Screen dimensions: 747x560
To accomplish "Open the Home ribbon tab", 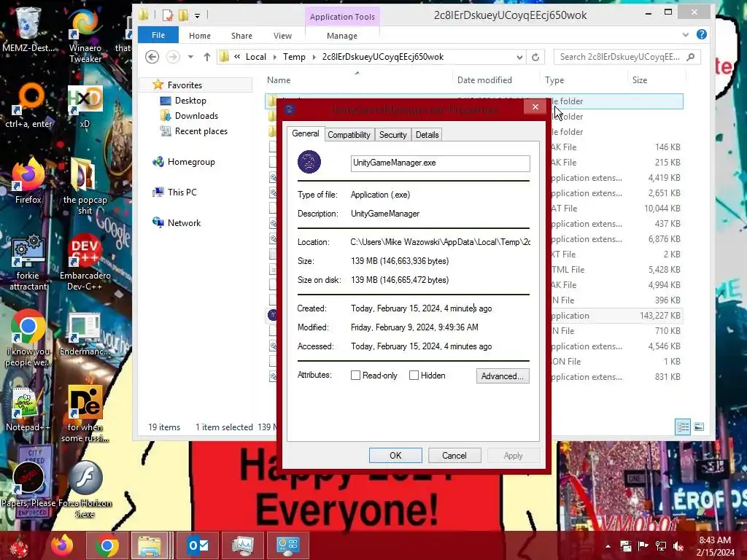I will pos(200,36).
